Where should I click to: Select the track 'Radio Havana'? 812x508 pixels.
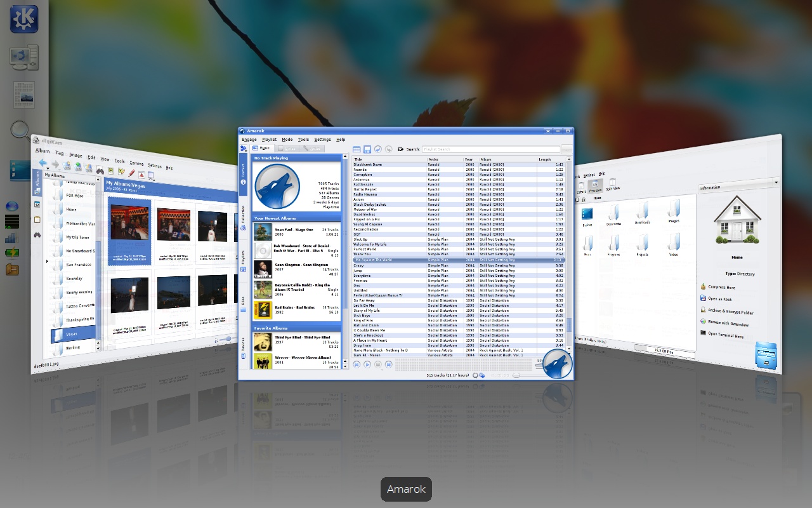coord(459,194)
